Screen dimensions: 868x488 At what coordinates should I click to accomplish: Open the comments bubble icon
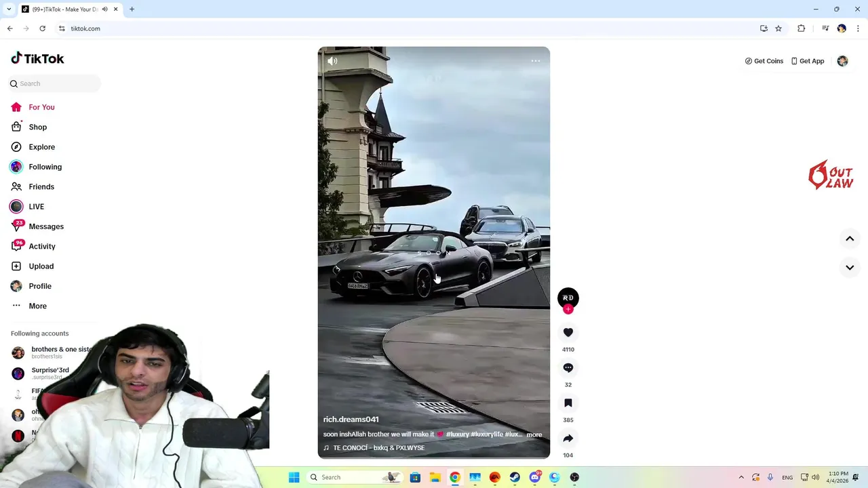coord(568,367)
